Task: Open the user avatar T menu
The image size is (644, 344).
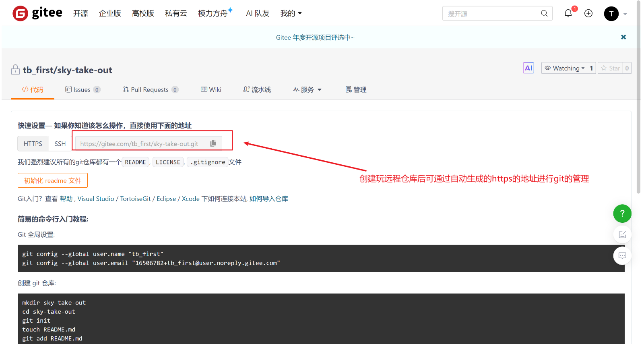Action: (x=611, y=14)
